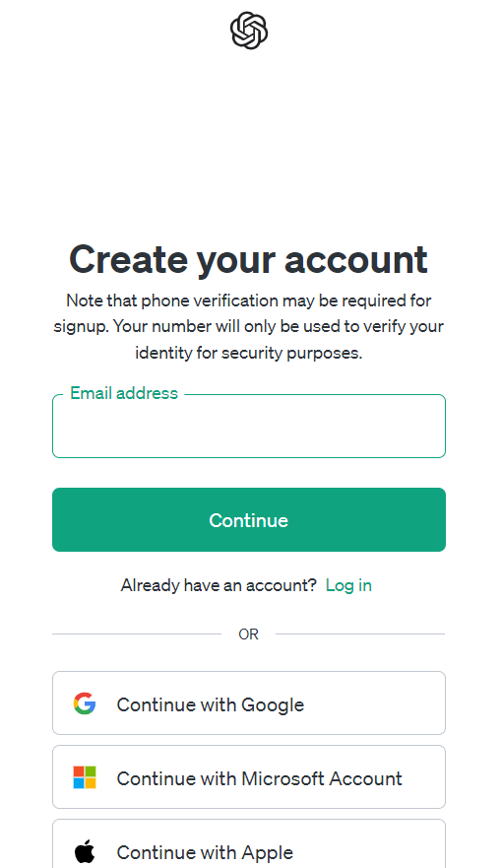
Task: Choose Continue with Google
Action: tap(249, 703)
